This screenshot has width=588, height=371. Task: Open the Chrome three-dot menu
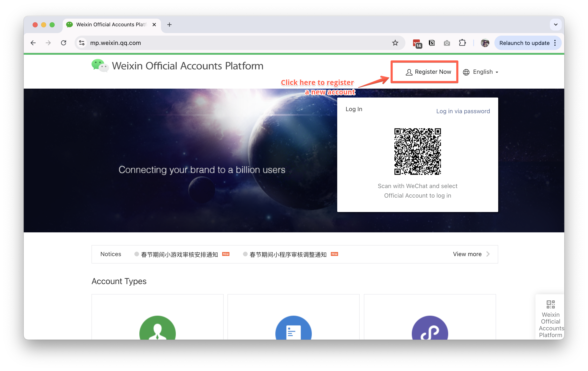coord(555,43)
